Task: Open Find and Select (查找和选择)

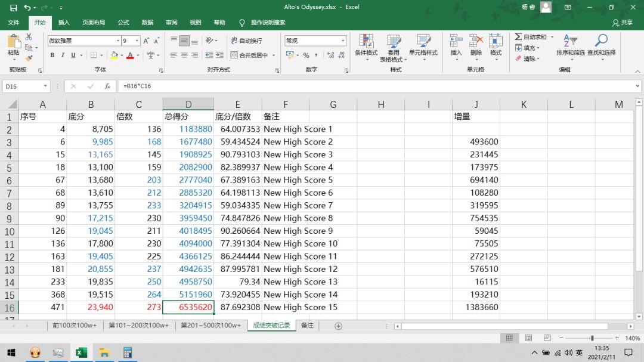Action: tap(601, 45)
